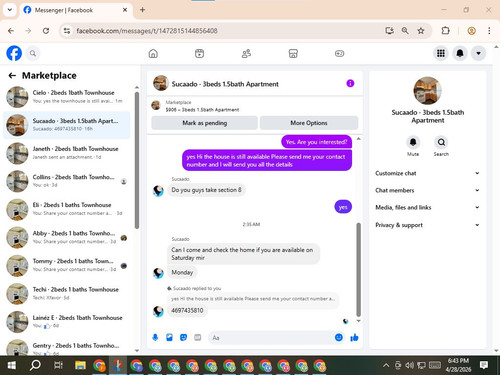The image size is (500, 375).
Task: Open Lainéz E 2beds 1bath Townhouse chat
Action: [67, 322]
